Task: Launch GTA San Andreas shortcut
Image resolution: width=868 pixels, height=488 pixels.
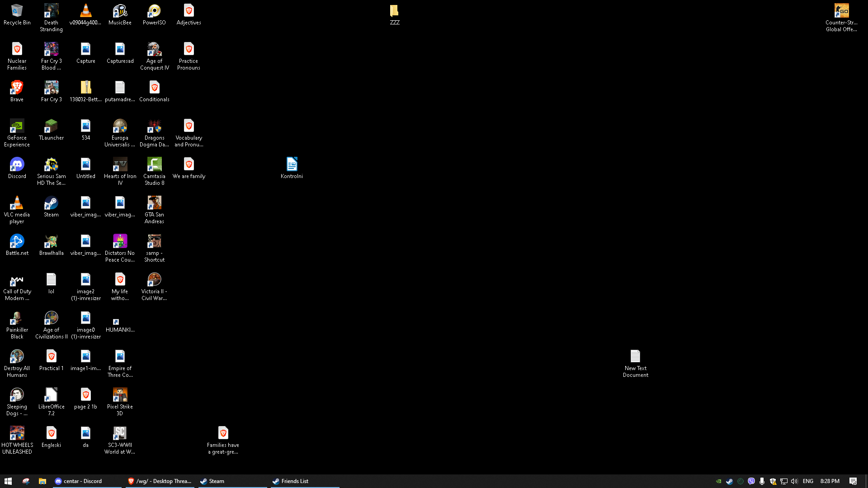Action: coord(154,210)
